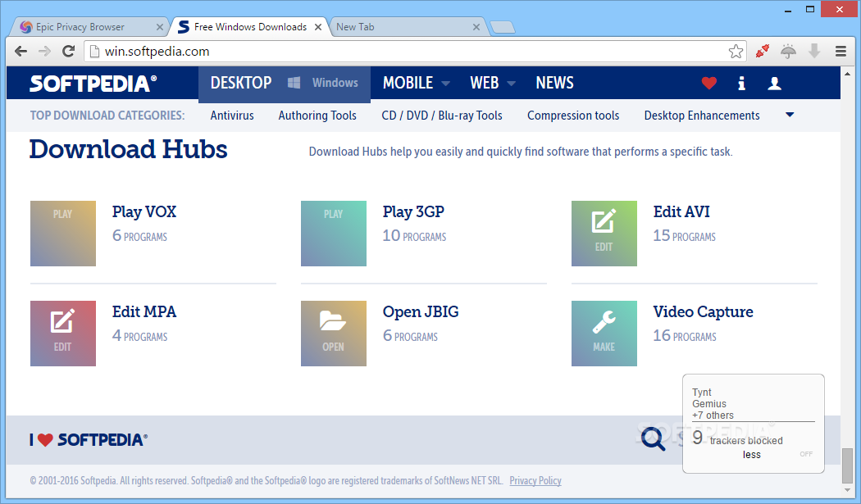Image resolution: width=861 pixels, height=504 pixels.
Task: Bookmark this page with the star icon
Action: pyautogui.click(x=736, y=51)
